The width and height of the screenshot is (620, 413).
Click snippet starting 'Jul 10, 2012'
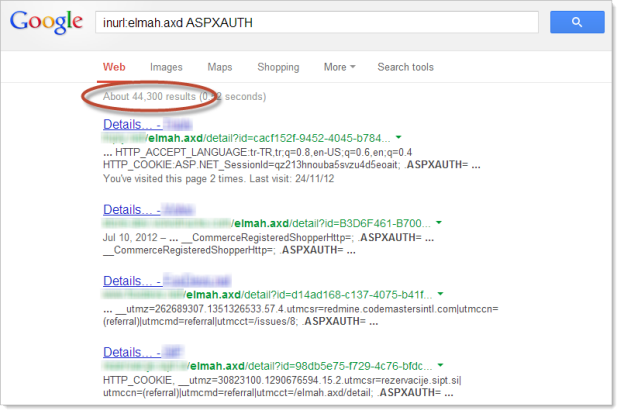click(x=268, y=244)
